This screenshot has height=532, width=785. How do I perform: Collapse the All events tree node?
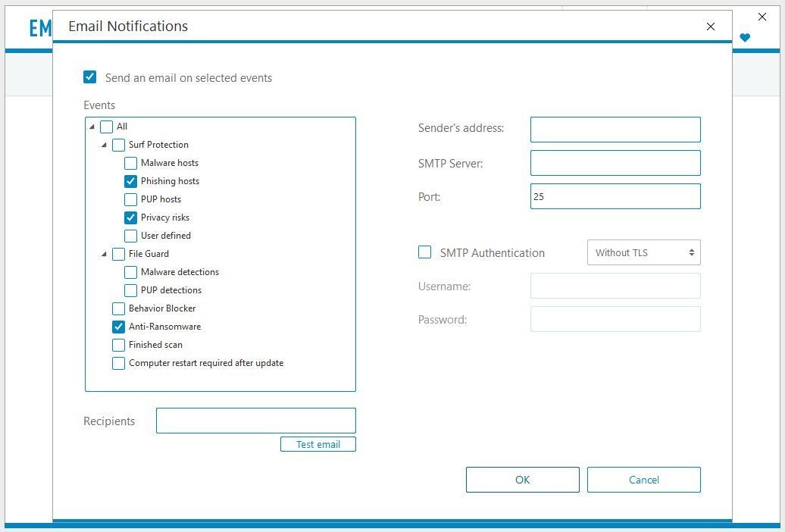[x=92, y=127]
